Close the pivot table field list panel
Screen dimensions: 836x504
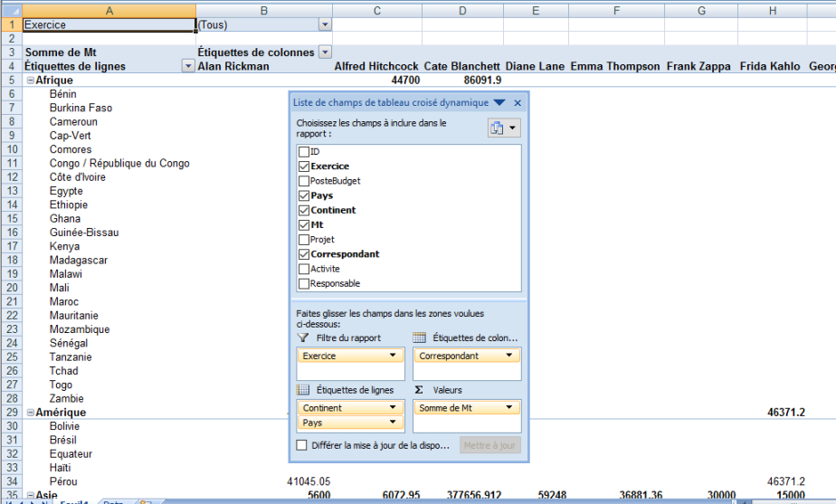(518, 103)
